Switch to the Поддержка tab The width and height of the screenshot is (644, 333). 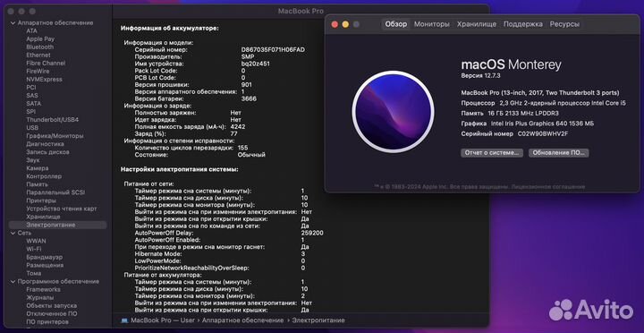(x=523, y=24)
